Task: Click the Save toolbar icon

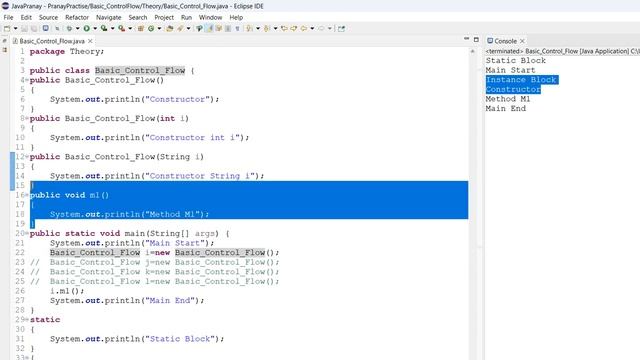Action: (24, 29)
